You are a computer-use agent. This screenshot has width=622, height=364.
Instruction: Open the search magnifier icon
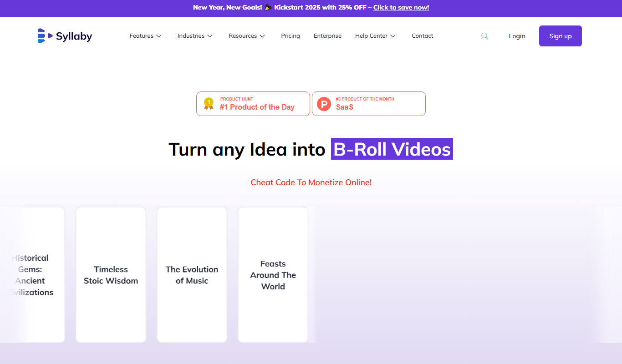pos(484,36)
